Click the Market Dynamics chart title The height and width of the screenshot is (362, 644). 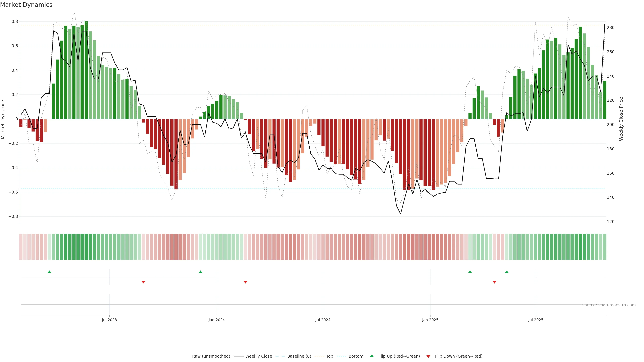pyautogui.click(x=26, y=5)
